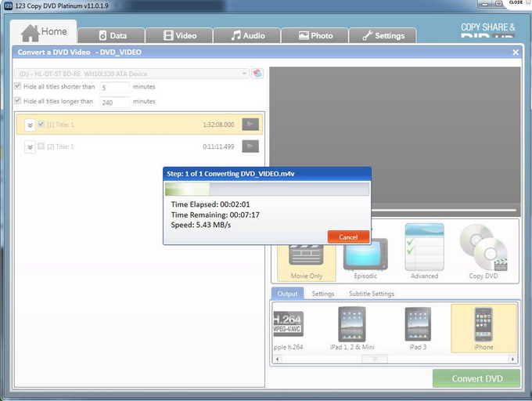Choose iPhone output profile
Viewport: 532px width, 401px height.
[483, 328]
